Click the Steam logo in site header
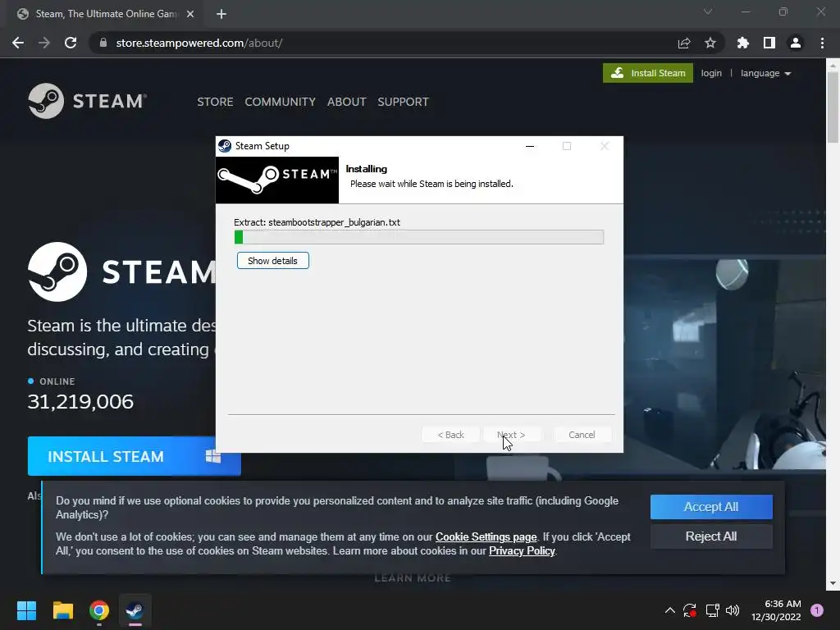 87,101
